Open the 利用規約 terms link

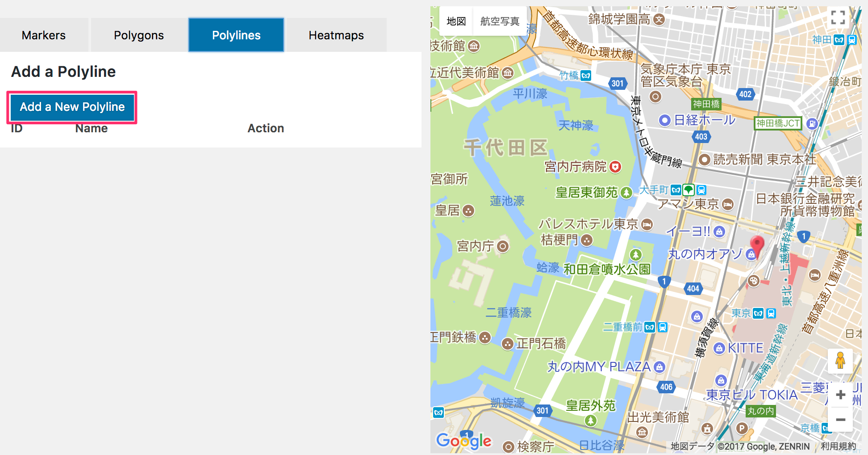point(838,446)
